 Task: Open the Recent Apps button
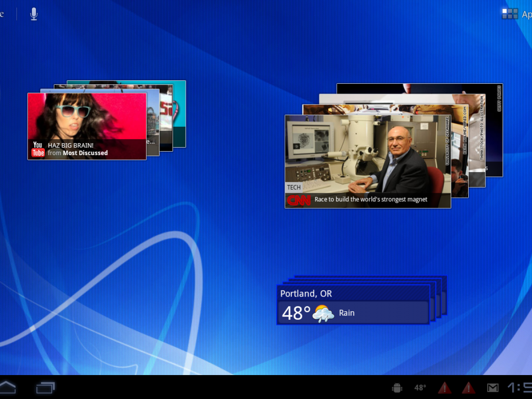pyautogui.click(x=45, y=388)
